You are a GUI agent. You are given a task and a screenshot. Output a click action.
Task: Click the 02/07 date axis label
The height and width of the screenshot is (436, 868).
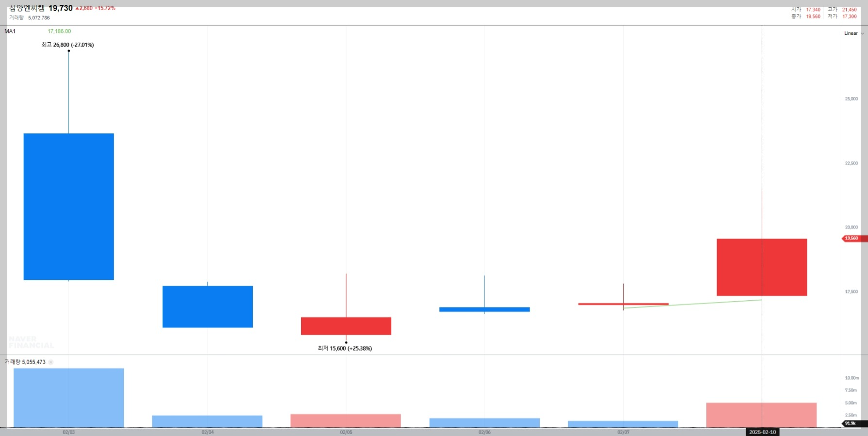(623, 432)
